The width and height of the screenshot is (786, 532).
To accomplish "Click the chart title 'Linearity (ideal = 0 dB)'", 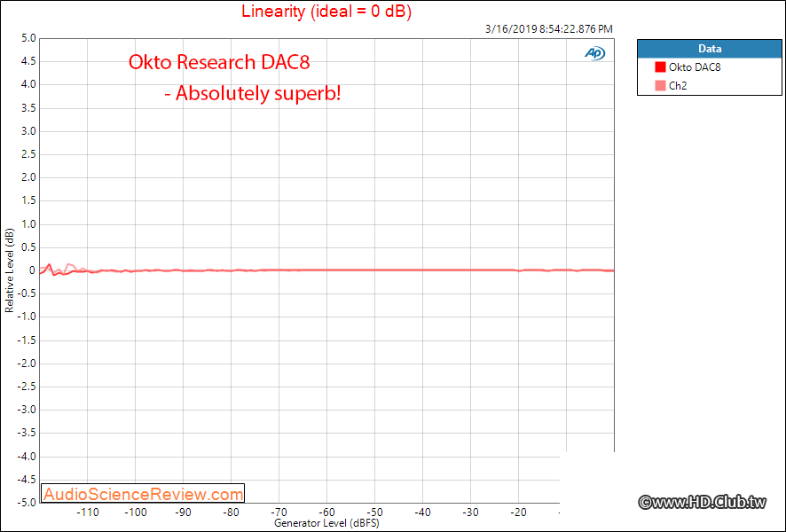I will point(326,11).
